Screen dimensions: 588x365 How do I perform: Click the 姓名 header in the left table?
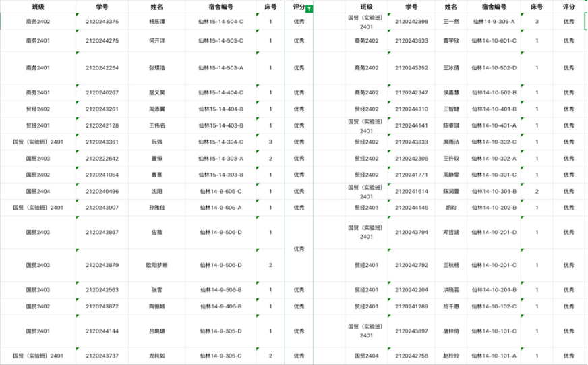click(x=156, y=7)
